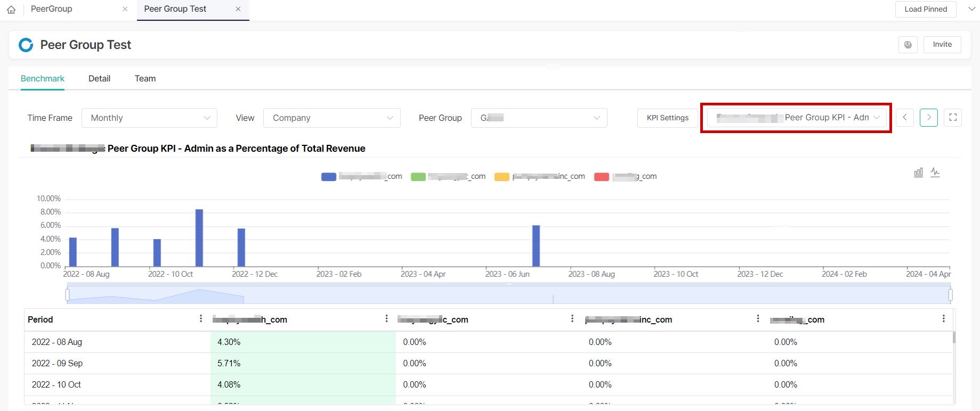
Task: Open fullscreen mode for the chart
Action: click(953, 118)
